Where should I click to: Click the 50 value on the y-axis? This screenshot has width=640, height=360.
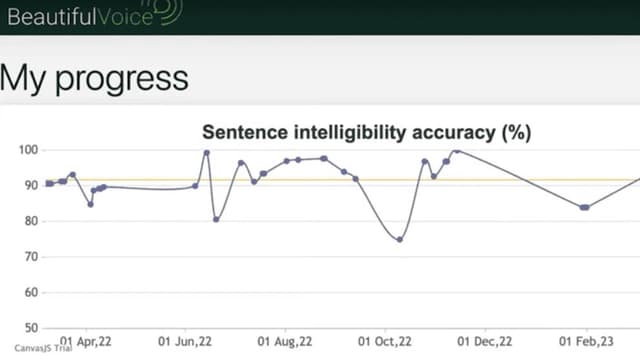31,328
